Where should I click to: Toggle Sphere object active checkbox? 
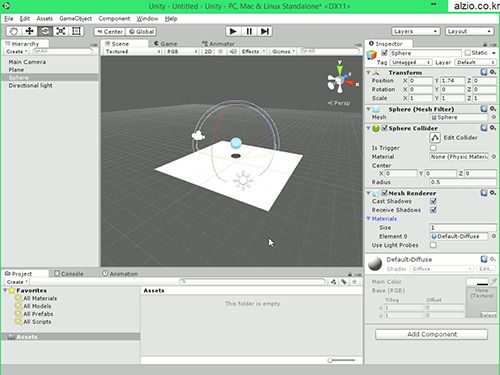coord(384,53)
